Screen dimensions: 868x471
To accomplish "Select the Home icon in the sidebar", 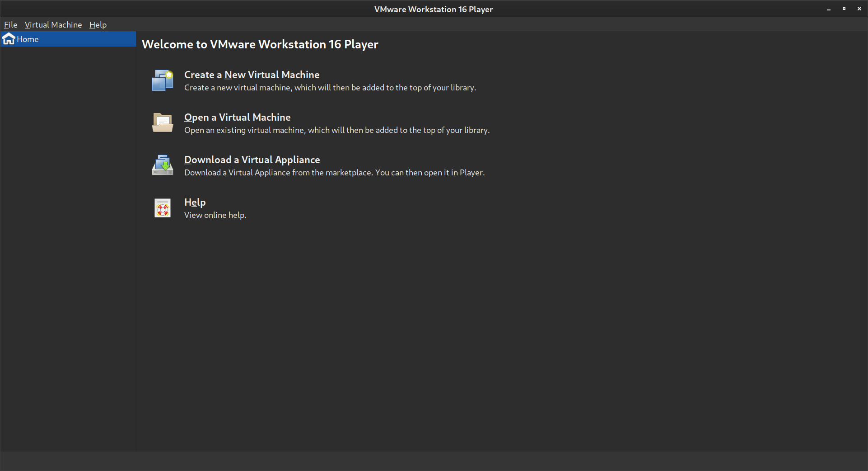I will coord(9,39).
